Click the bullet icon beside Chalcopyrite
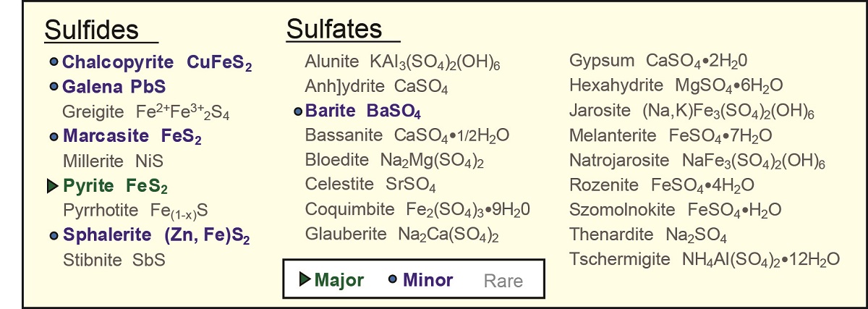868x309 pixels. pyautogui.click(x=54, y=62)
